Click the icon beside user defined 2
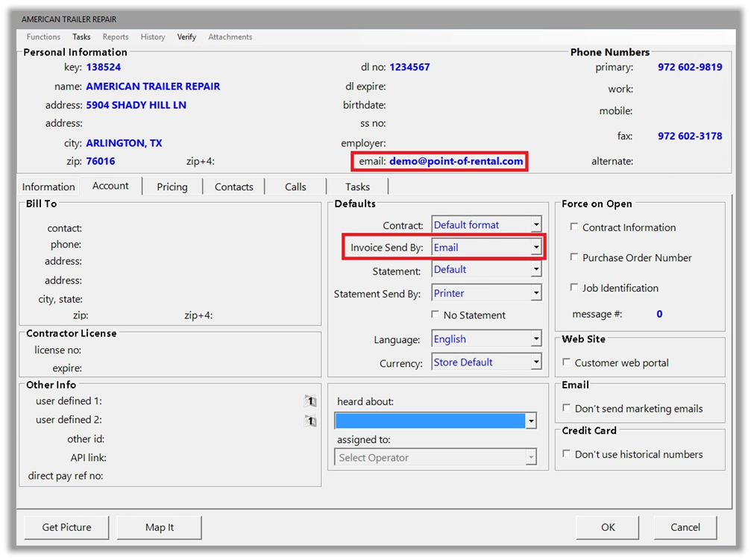The image size is (751, 560). point(310,421)
